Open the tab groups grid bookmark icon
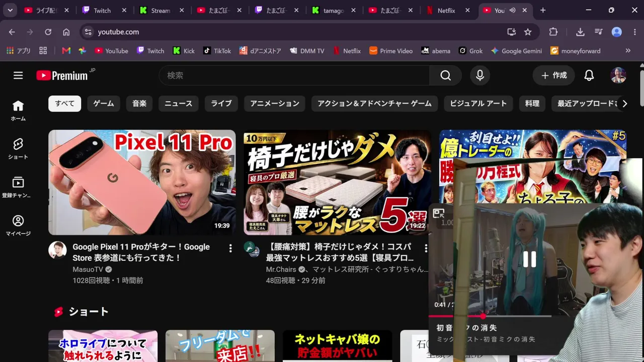The width and height of the screenshot is (644, 362). point(43,51)
